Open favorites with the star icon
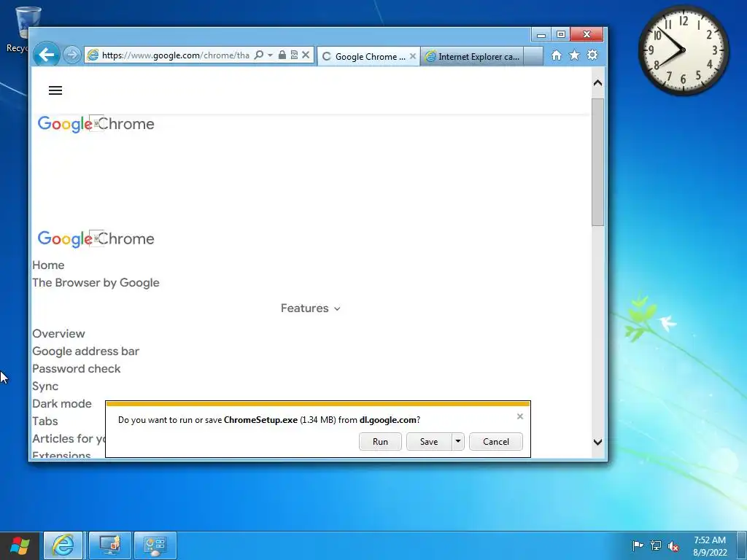The image size is (747, 560). point(575,55)
